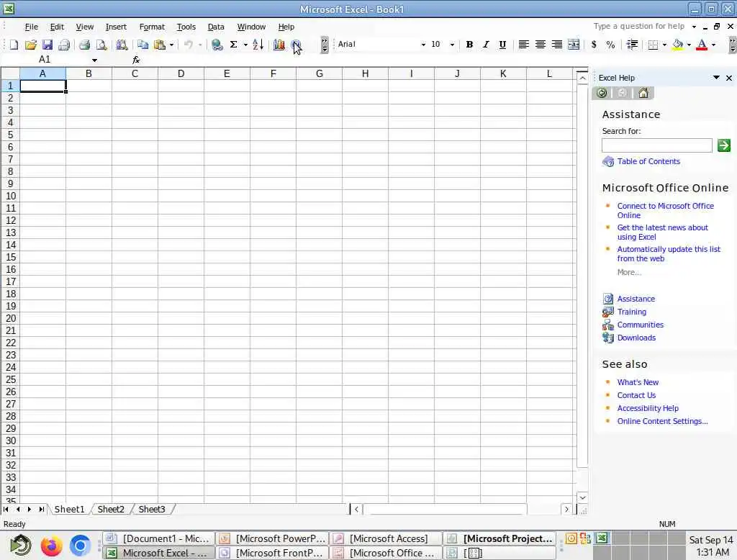Expand the AutoSum functions arrow
The height and width of the screenshot is (560, 737).
(245, 45)
